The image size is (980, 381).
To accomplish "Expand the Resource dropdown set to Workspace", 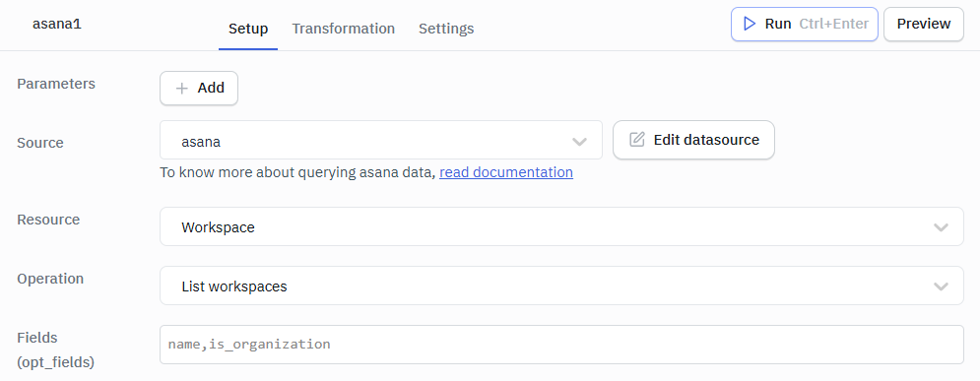I will 561,226.
